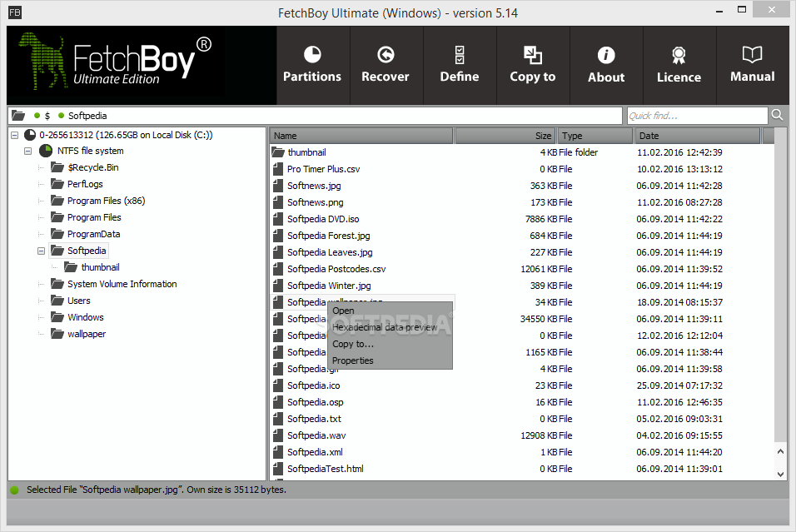The image size is (796, 532).
Task: Collapse the Softpedia folder tree node
Action: tap(41, 251)
